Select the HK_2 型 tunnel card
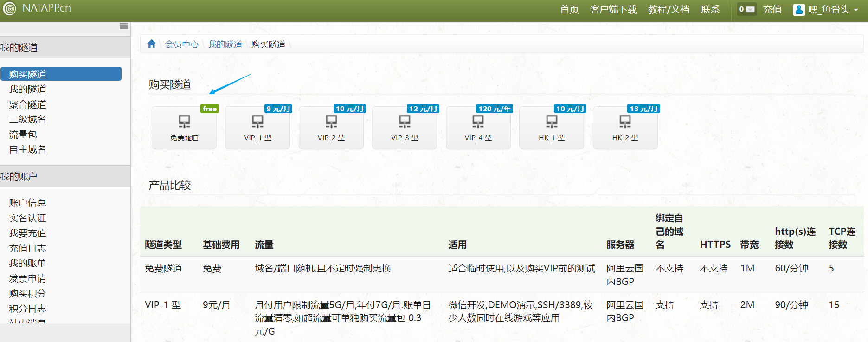The height and width of the screenshot is (342, 868). coord(625,128)
